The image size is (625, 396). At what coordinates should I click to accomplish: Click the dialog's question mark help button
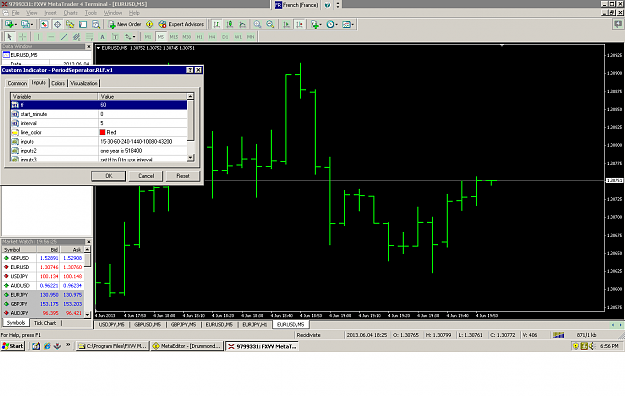click(190, 70)
